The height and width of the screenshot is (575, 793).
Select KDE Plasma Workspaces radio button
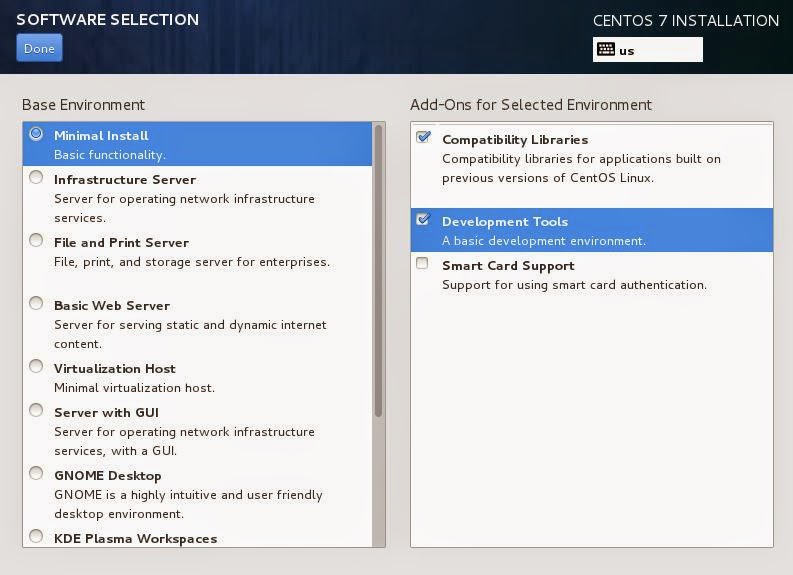click(36, 536)
